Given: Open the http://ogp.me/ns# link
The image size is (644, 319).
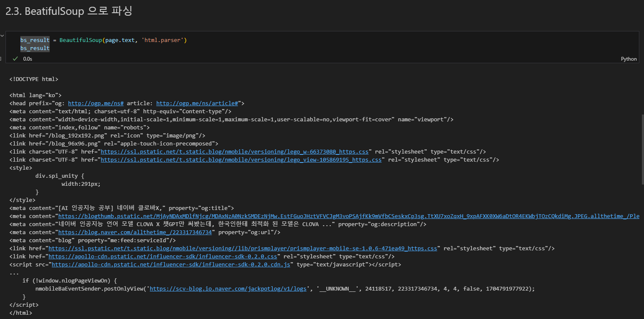Looking at the screenshot, I should click(96, 103).
